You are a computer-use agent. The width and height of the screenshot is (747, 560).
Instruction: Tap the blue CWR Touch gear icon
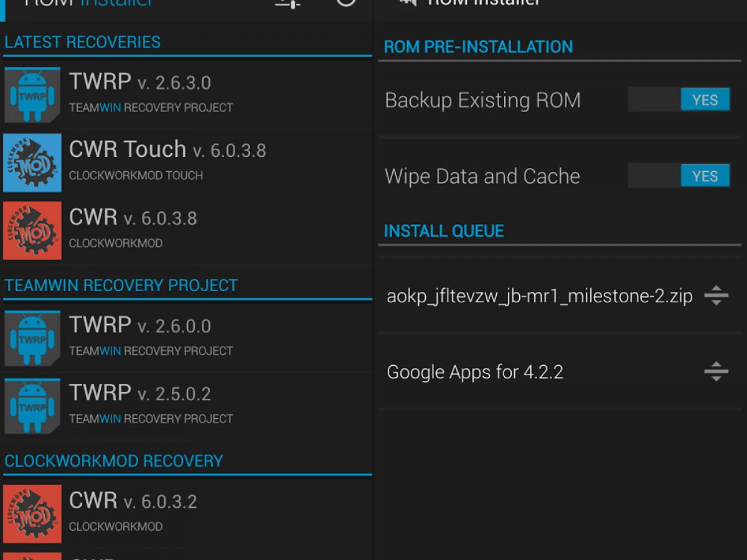coord(32,163)
